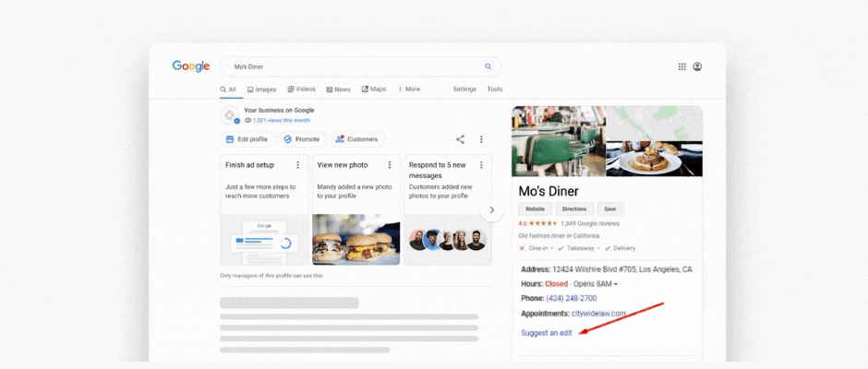
Task: Click the address 12424 Wilshire Blvd text
Action: point(622,269)
